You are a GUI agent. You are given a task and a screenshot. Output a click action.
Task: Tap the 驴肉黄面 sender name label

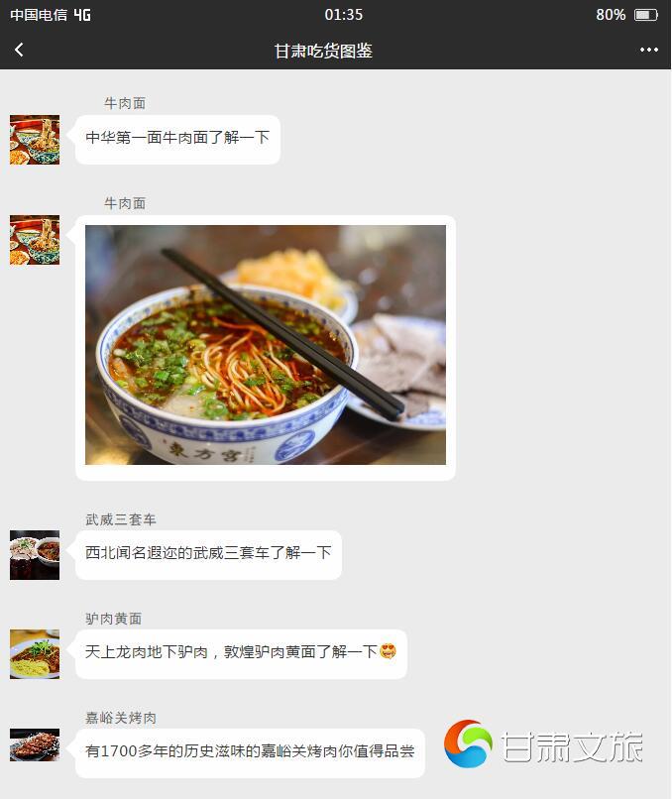tap(114, 619)
